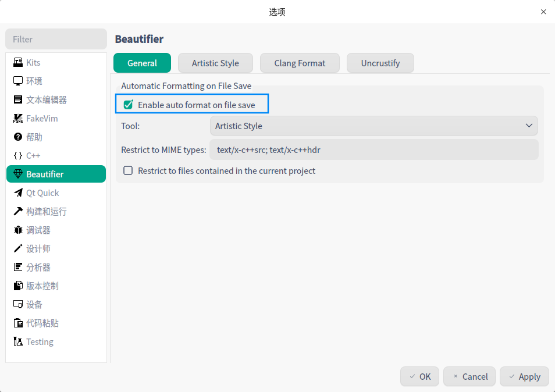Select the Testing flask icon

(x=18, y=342)
